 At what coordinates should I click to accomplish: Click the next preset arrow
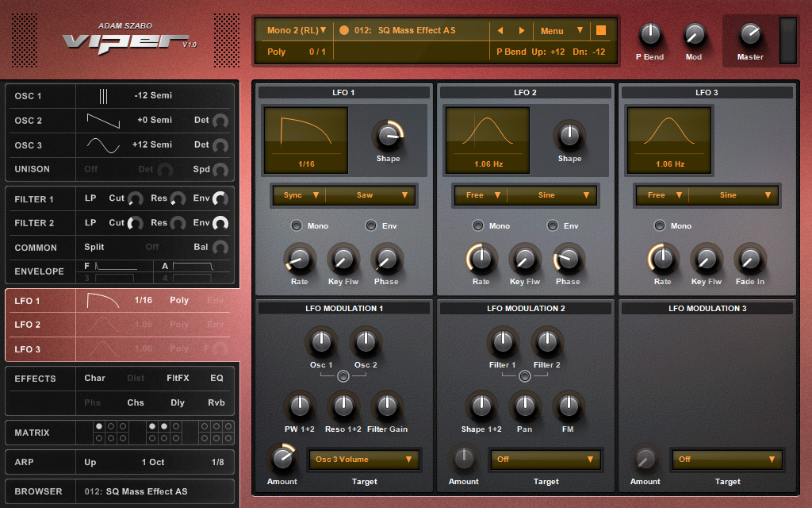522,31
